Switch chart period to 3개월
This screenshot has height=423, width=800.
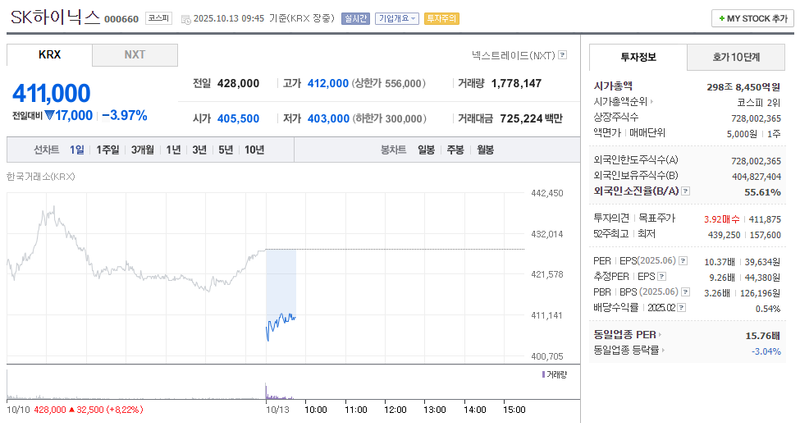click(x=142, y=150)
